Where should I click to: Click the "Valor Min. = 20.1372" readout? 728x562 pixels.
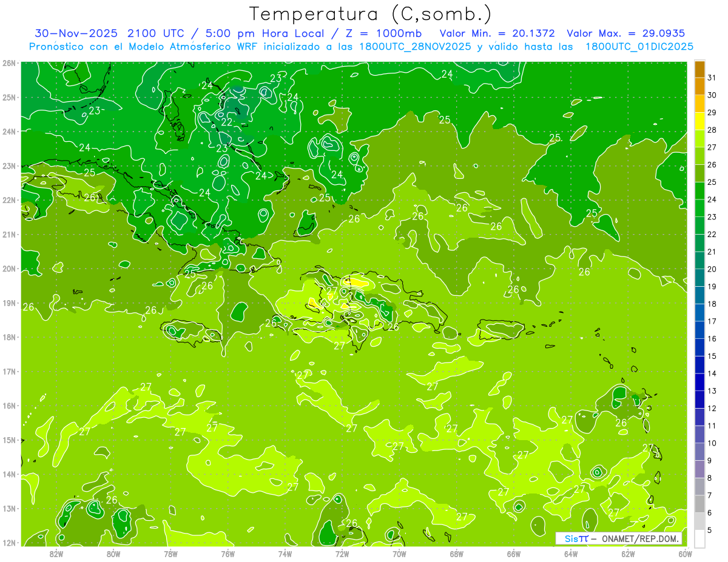[497, 33]
